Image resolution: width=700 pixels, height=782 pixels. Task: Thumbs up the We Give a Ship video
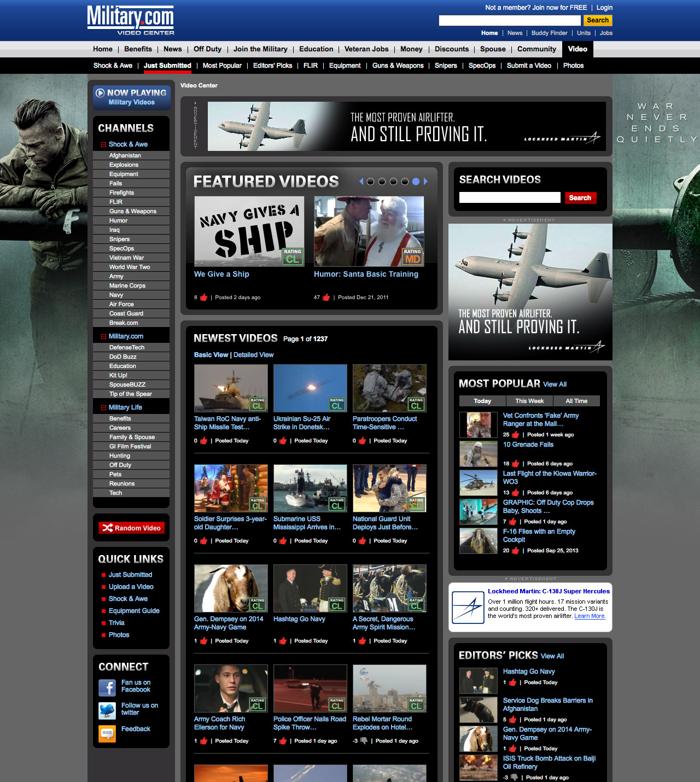[204, 297]
